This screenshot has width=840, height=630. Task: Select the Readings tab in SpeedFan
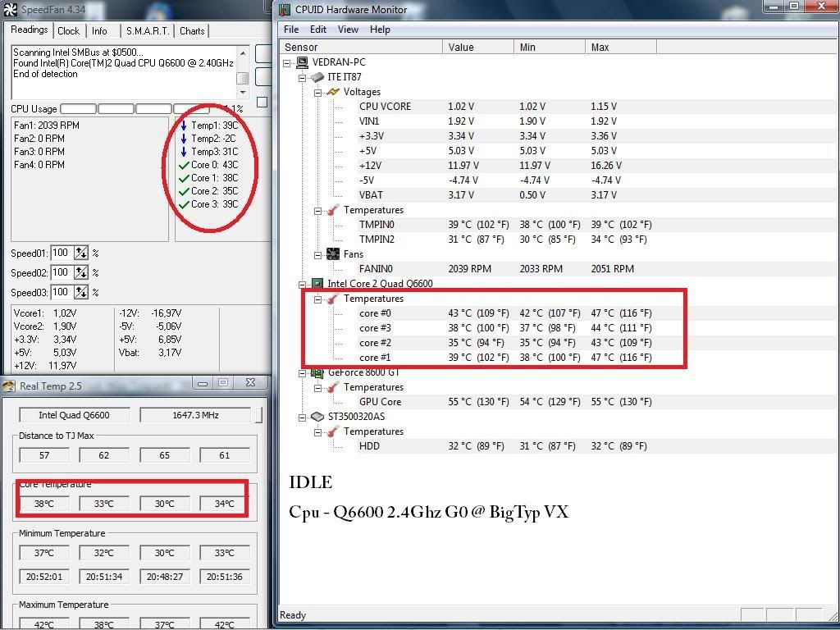coord(30,30)
